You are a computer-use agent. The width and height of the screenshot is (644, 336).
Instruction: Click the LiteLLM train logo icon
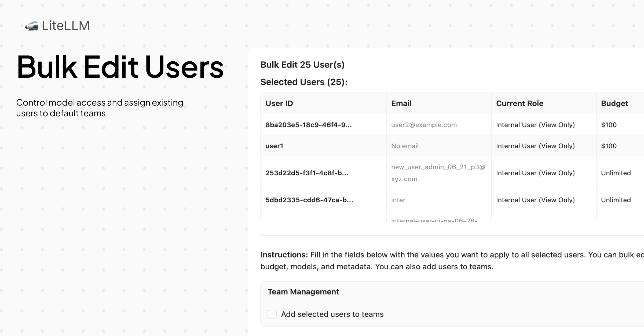point(32,26)
